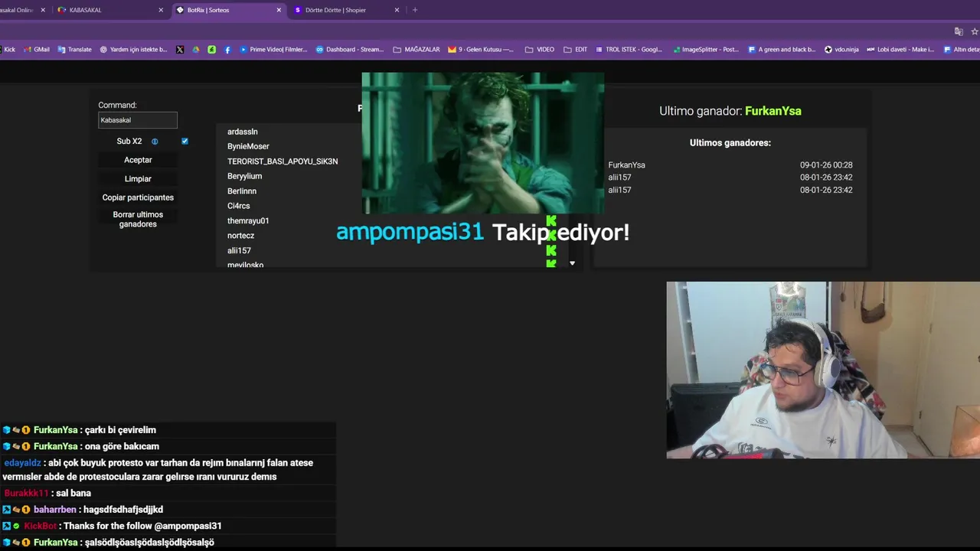Close the BotRix | Sorteos tab
980x551 pixels.
279,10
